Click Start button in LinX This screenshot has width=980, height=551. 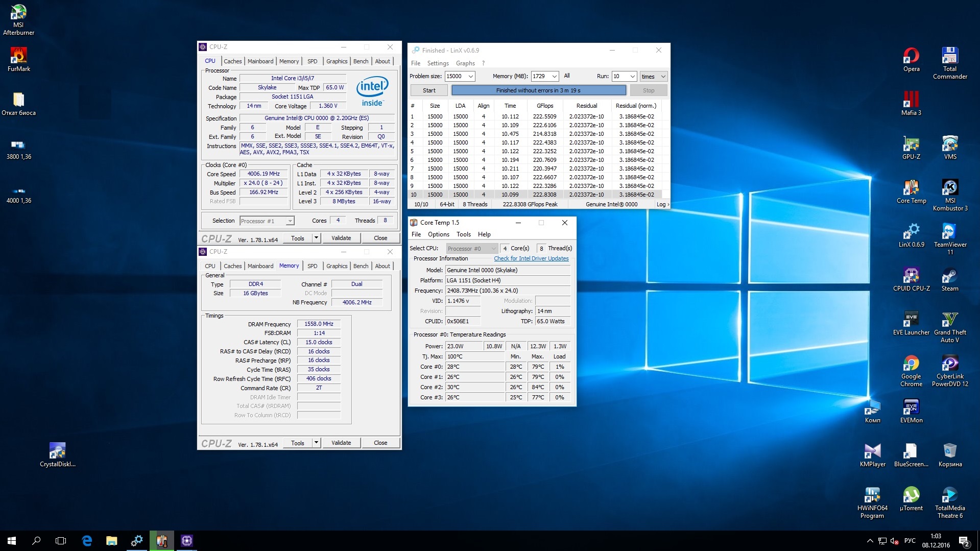click(x=429, y=90)
